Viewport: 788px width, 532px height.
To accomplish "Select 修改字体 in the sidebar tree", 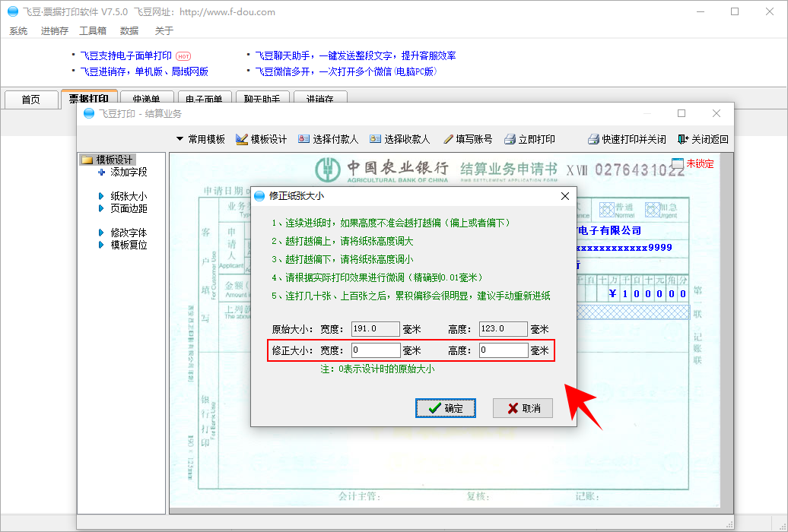I will 129,233.
